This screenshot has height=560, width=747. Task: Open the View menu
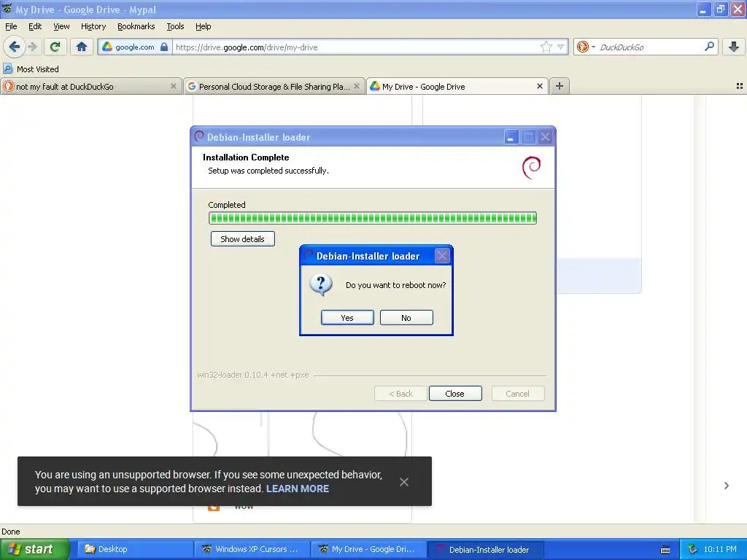[x=61, y=26]
